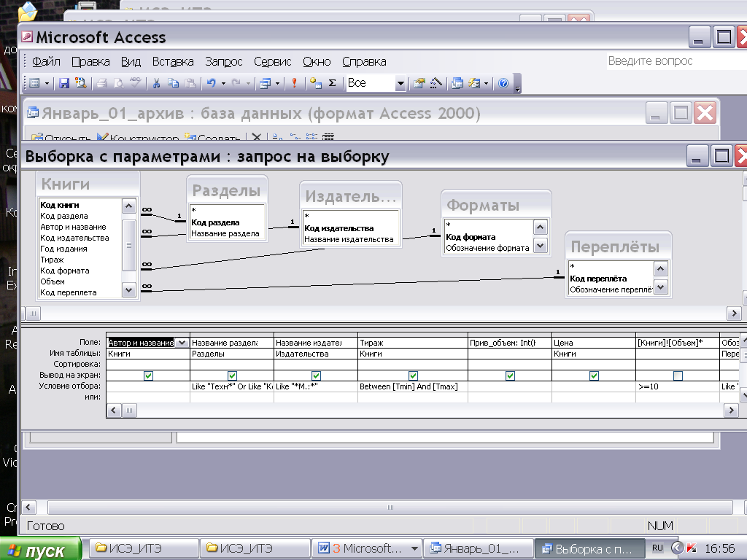
Task: Click the Query Type toolbar icon
Action: point(266,83)
